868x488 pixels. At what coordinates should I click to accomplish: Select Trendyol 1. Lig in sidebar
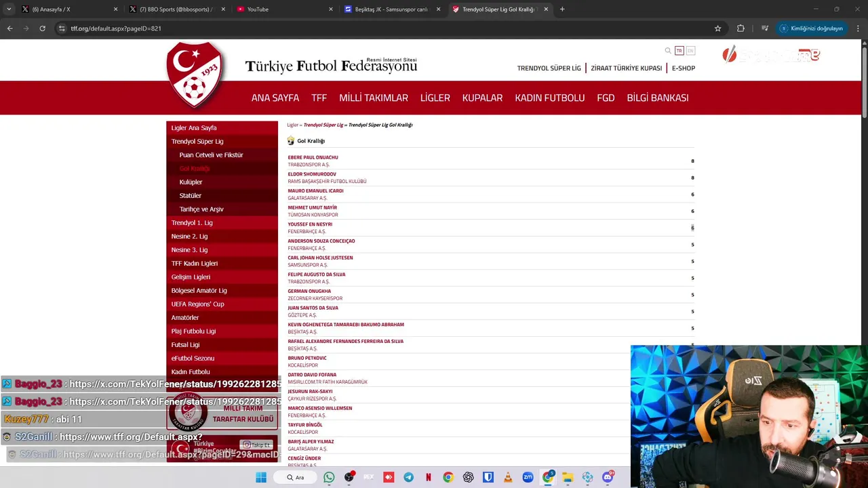coord(222,223)
